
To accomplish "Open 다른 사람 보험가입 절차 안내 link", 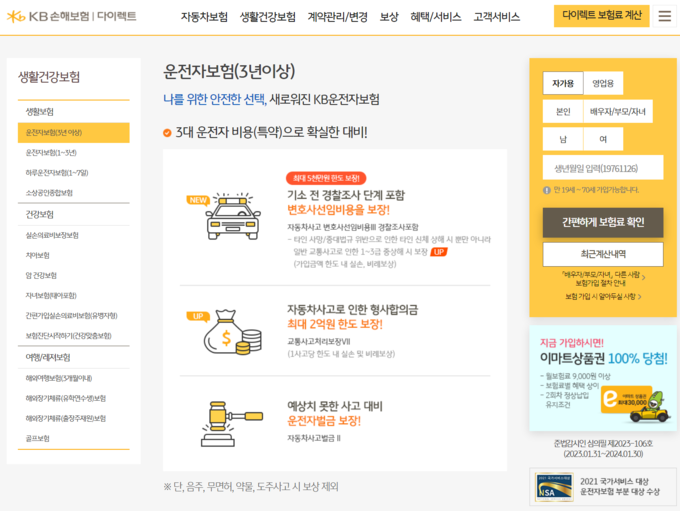I will (x=603, y=279).
